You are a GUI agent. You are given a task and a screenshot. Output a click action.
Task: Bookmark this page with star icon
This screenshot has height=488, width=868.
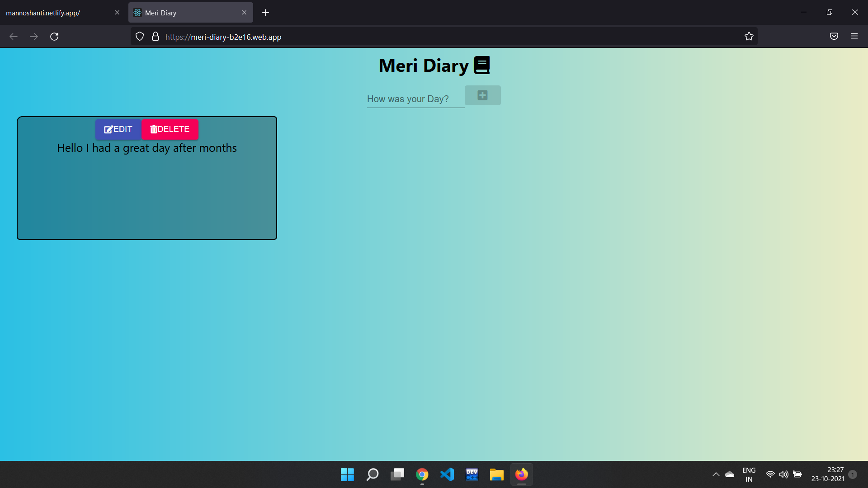pos(749,37)
